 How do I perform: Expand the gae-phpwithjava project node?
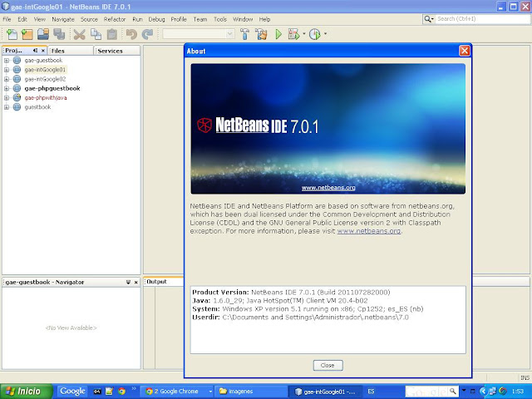7,98
